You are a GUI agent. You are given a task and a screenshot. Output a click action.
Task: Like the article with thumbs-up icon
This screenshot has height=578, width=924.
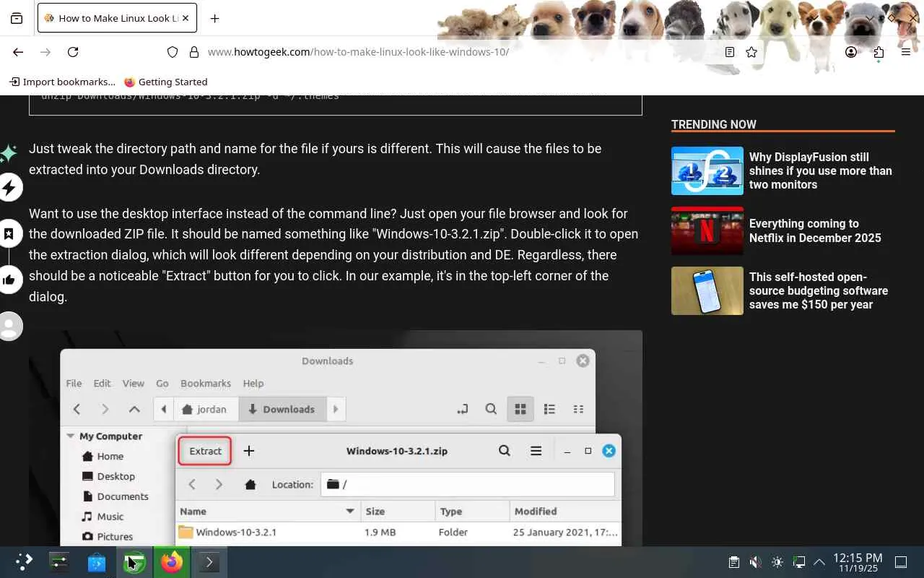pos(9,280)
